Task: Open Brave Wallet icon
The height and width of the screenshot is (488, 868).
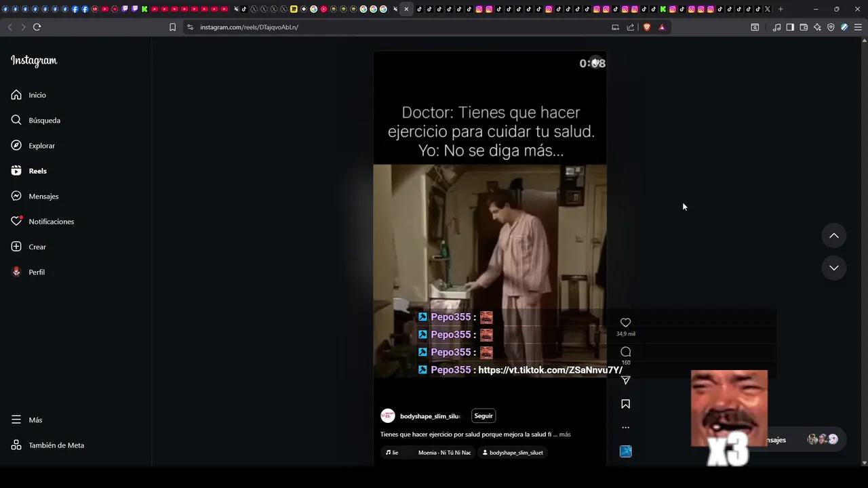Action: tap(804, 27)
